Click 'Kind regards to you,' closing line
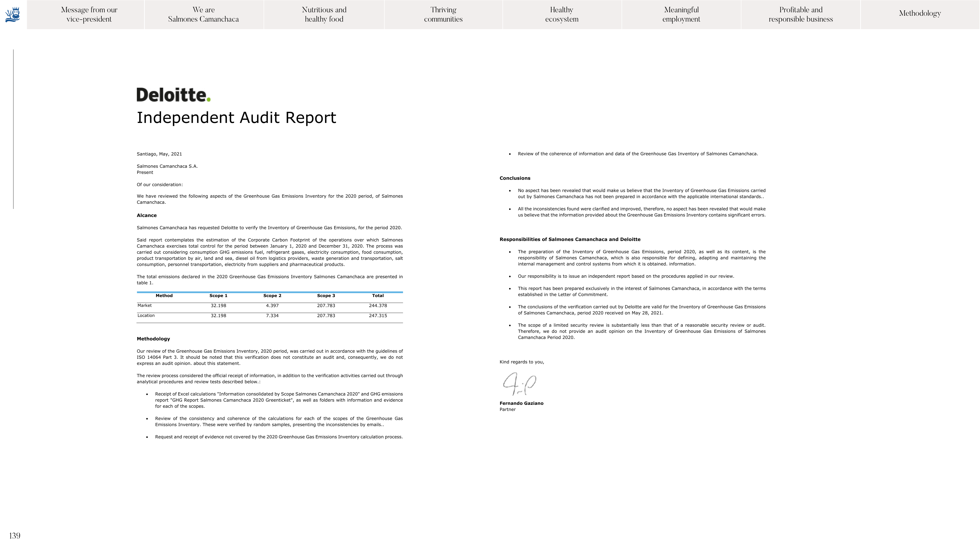 (522, 362)
